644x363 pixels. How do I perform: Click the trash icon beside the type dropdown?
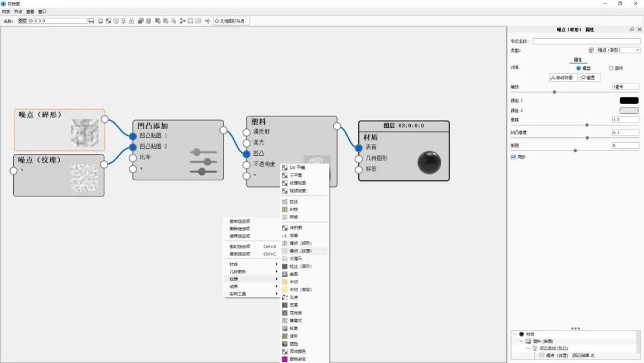590,50
